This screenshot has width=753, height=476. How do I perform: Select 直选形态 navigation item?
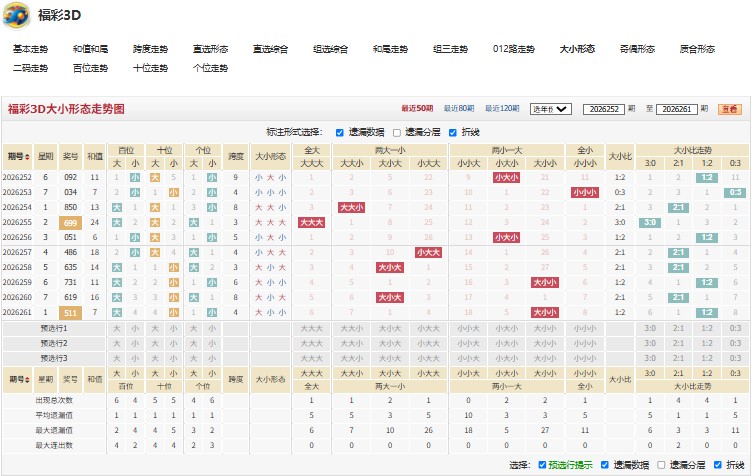(210, 49)
